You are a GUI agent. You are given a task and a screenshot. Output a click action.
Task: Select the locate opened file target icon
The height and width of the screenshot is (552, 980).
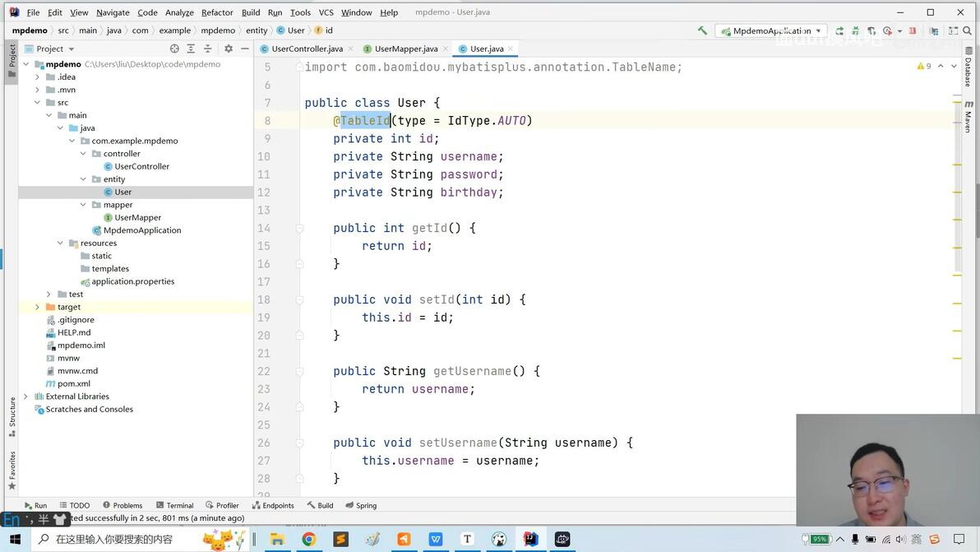pyautogui.click(x=174, y=49)
